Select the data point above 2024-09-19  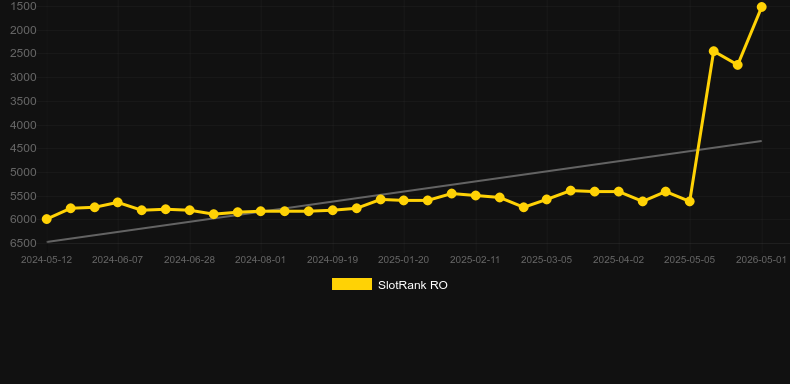pyautogui.click(x=333, y=210)
